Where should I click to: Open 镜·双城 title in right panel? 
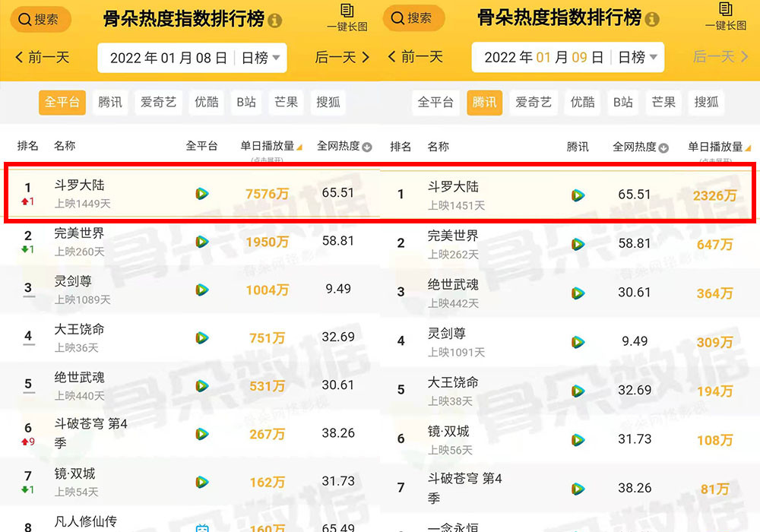coord(448,431)
